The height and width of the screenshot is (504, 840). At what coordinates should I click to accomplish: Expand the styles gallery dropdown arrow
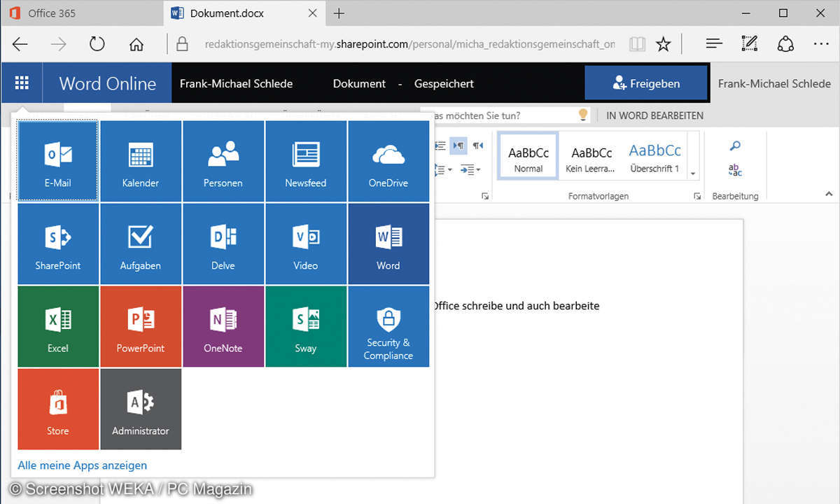pos(693,174)
